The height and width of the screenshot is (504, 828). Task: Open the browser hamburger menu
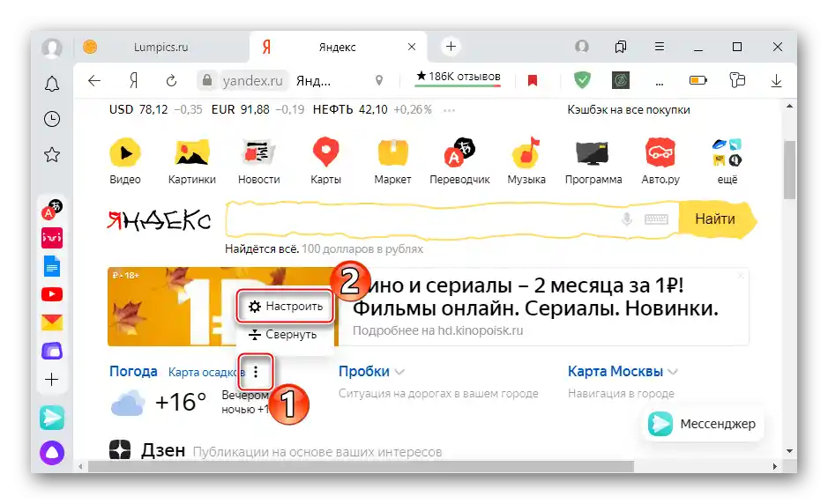click(x=660, y=47)
